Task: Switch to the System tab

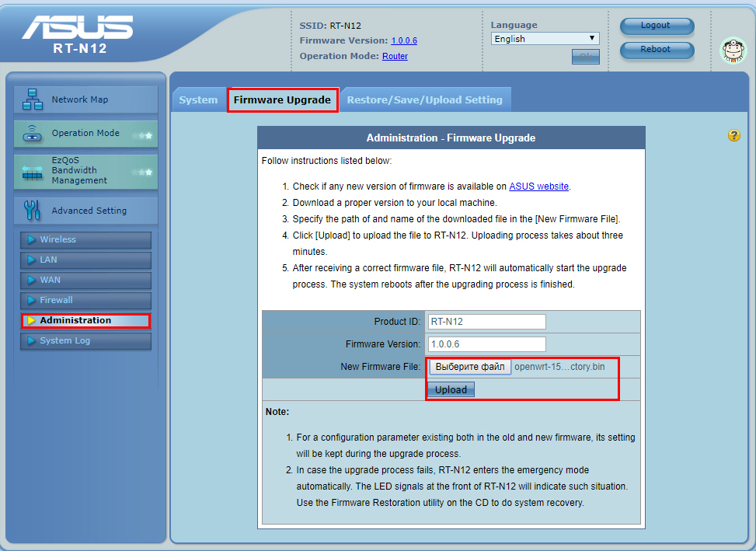Action: (198, 99)
